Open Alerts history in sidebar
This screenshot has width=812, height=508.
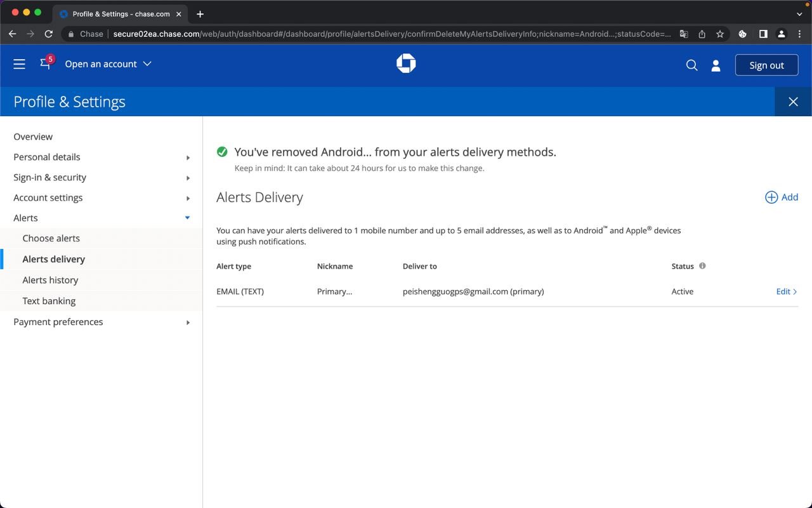(x=50, y=280)
